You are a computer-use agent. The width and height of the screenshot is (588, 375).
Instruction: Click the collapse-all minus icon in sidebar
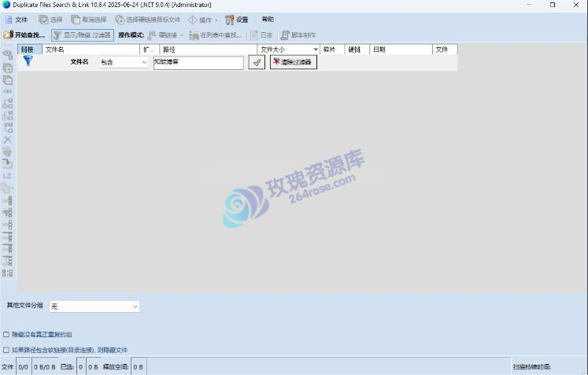tap(8, 80)
